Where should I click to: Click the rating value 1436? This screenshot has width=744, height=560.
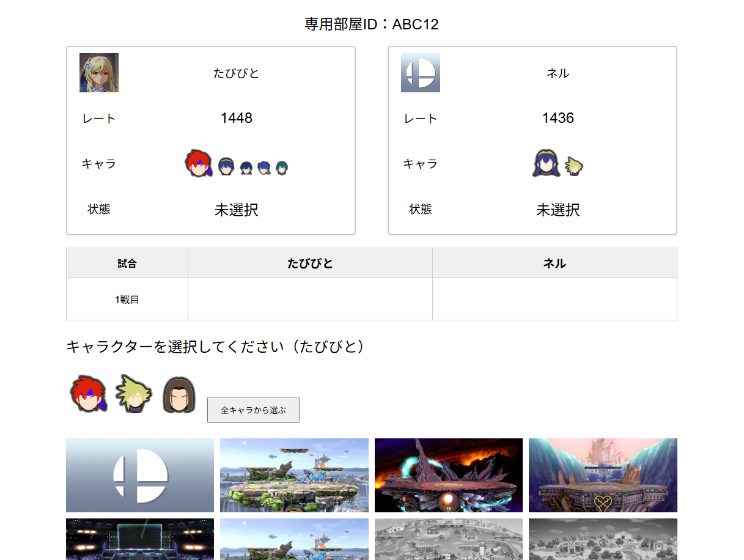[558, 118]
